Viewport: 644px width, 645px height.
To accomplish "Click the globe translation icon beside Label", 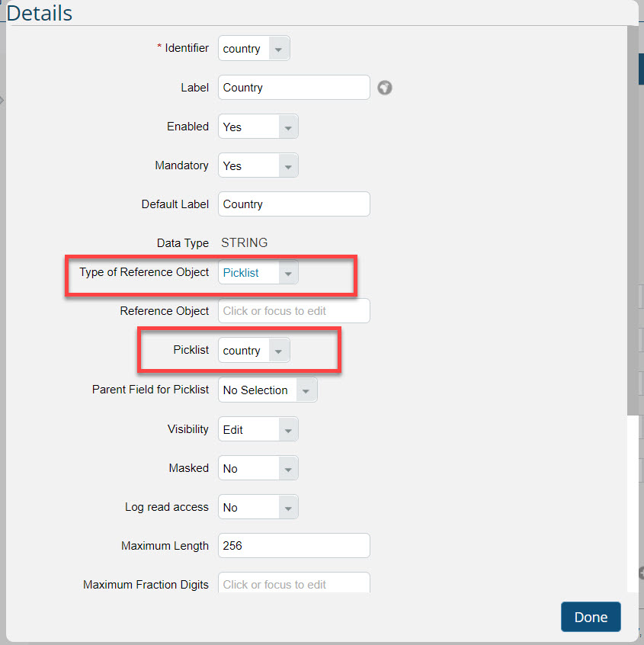I will click(x=385, y=88).
